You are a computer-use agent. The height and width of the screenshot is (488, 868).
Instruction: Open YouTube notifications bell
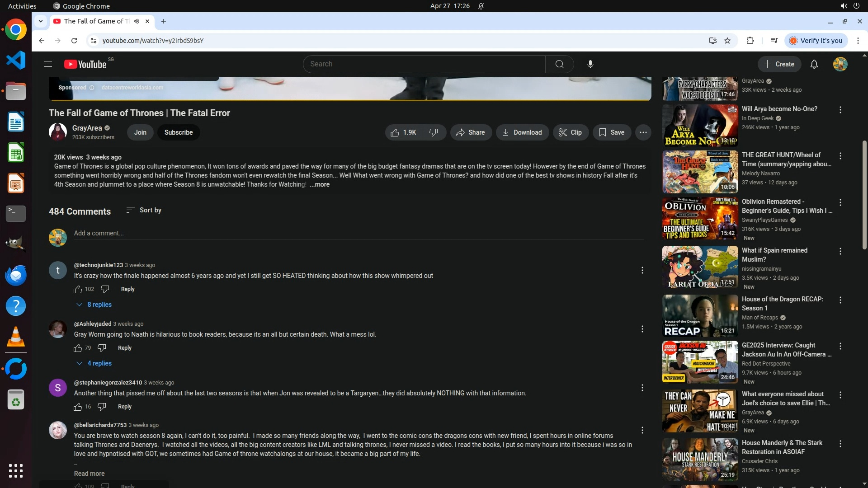pyautogui.click(x=814, y=64)
